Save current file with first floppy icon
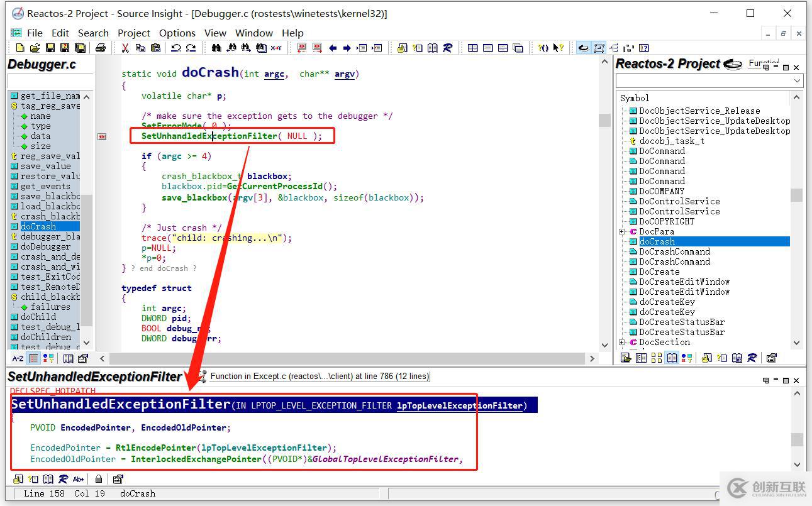The height and width of the screenshot is (506, 812). point(50,48)
